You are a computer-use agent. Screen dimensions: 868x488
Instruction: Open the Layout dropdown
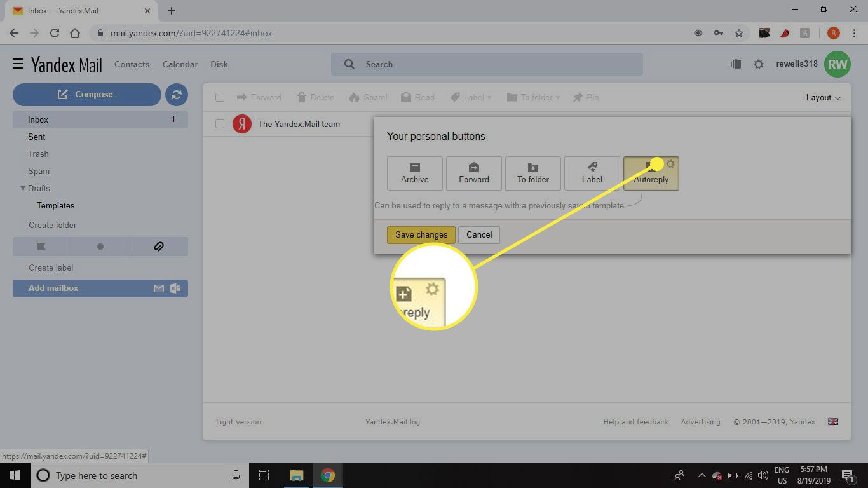824,97
